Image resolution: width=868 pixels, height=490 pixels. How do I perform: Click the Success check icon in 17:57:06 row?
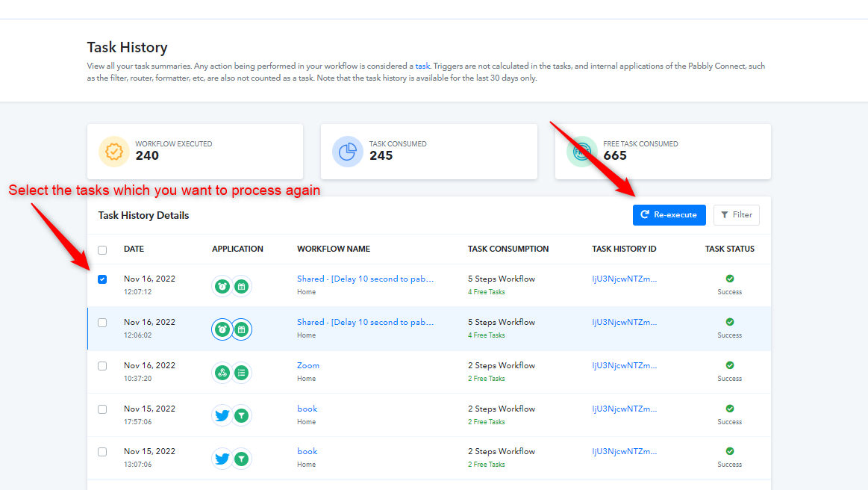[x=730, y=409]
